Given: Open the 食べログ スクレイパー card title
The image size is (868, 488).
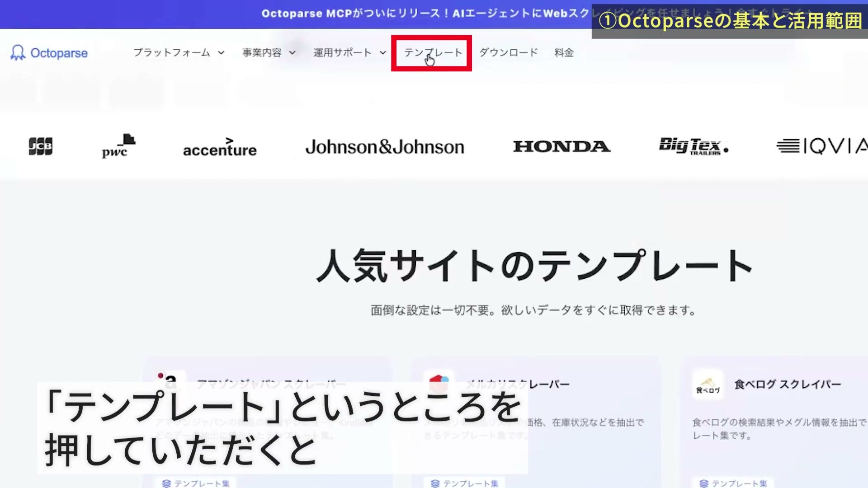Looking at the screenshot, I should coord(788,385).
